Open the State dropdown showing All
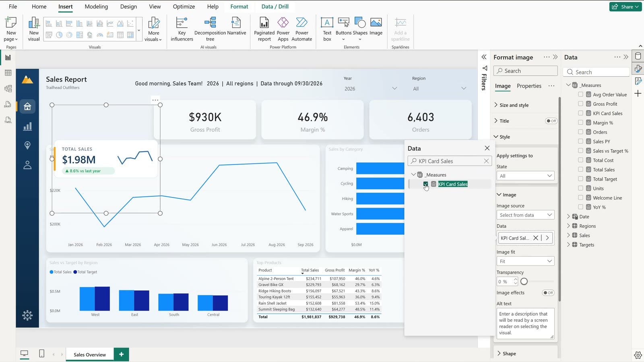Viewport: 644px width, 362px height. [525, 176]
